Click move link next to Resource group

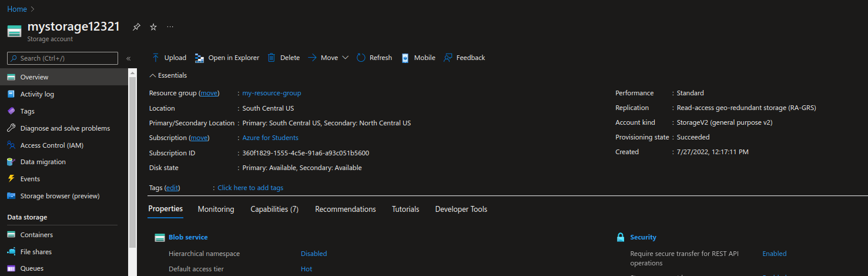tap(209, 93)
